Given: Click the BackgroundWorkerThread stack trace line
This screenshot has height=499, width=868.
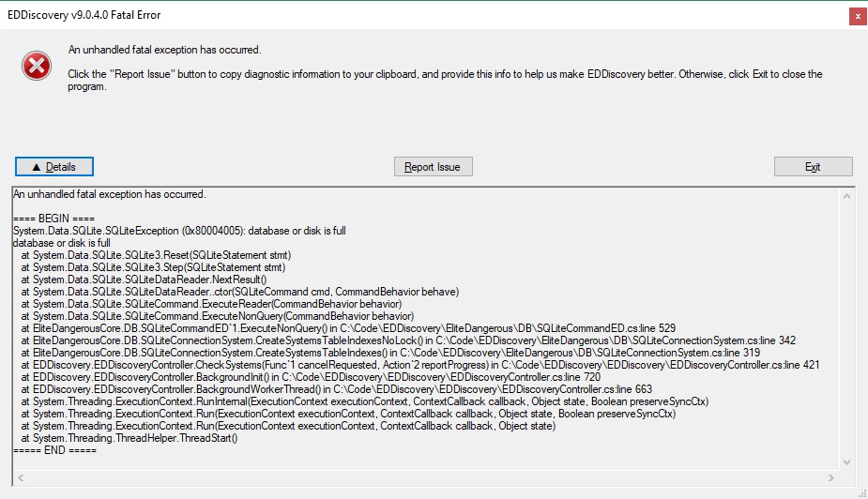Looking at the screenshot, I should coord(337,389).
